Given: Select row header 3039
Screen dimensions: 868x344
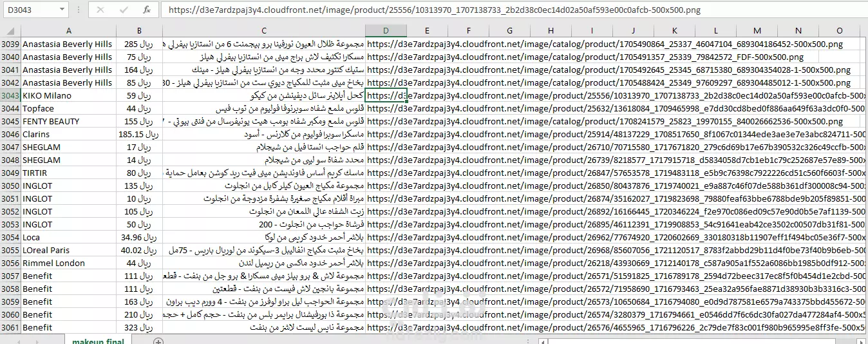Looking at the screenshot, I should coord(10,44).
